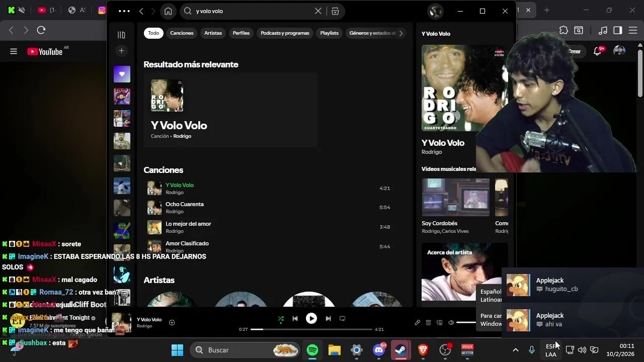Screen dimensions: 644x362
Task: Skip to previous track in Spotify
Action: click(295, 318)
